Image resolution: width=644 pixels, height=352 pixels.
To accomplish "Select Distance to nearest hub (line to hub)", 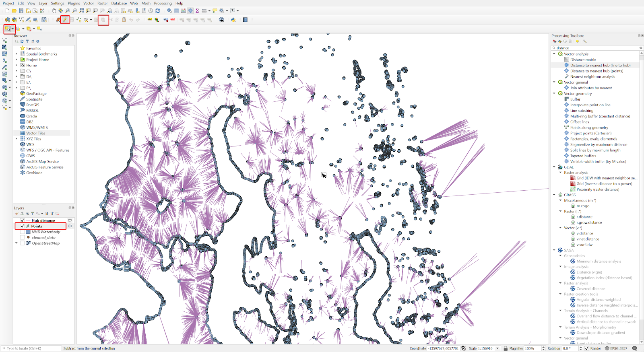I will 600,65.
